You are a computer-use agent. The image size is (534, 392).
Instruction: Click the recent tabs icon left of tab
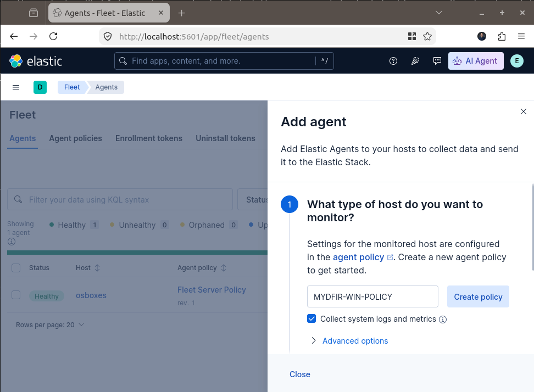click(34, 13)
